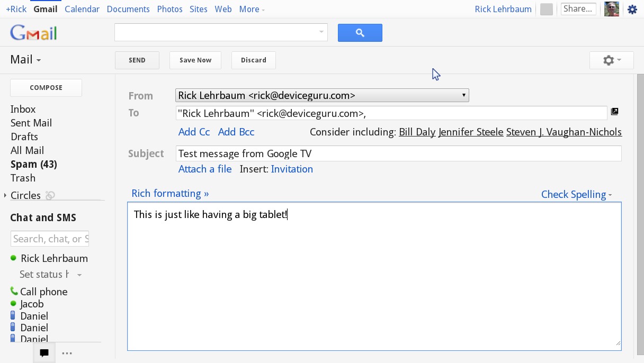This screenshot has width=644, height=363.
Task: Insert an Invitation
Action: pyautogui.click(x=292, y=169)
